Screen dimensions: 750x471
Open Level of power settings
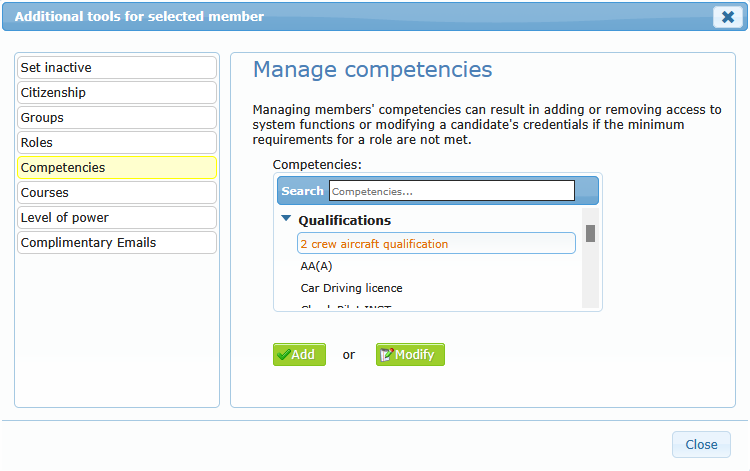117,218
